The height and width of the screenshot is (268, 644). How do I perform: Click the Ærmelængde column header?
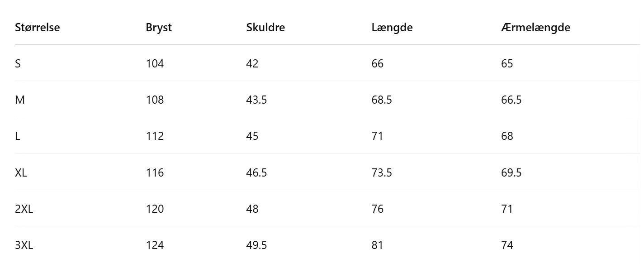[x=535, y=28]
